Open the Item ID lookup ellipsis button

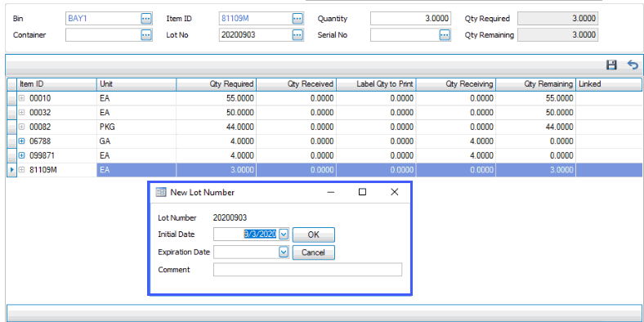(297, 19)
